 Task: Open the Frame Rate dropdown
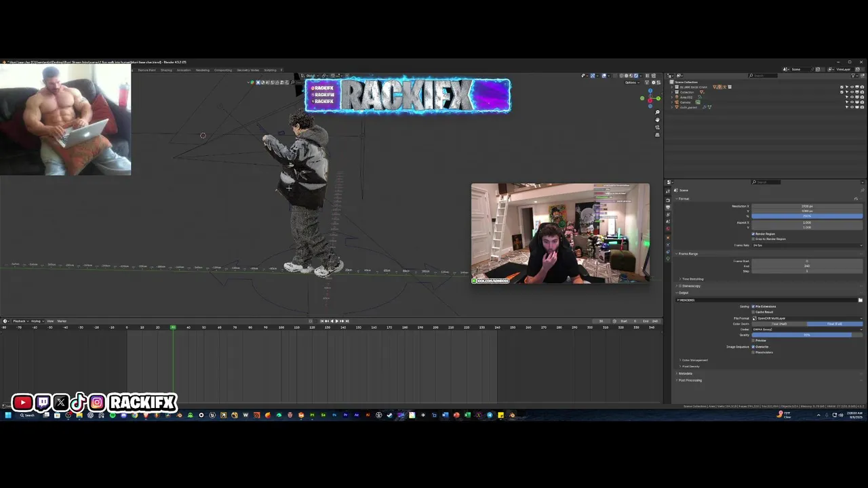807,245
